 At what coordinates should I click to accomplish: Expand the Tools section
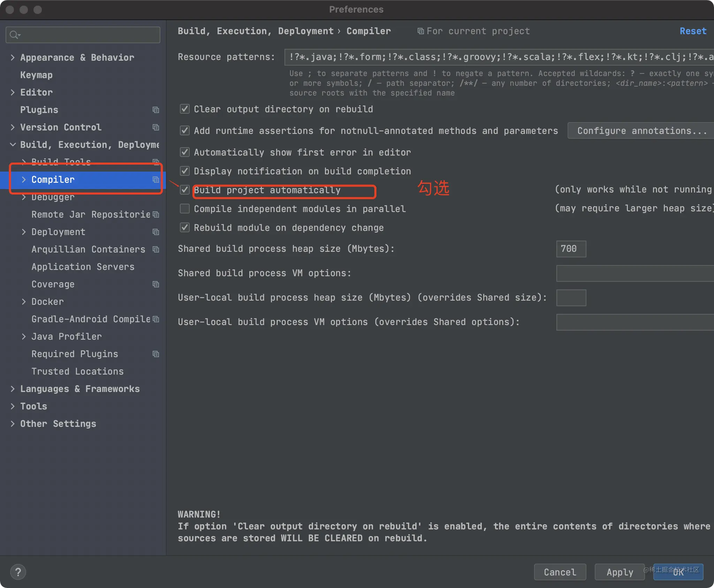coord(13,406)
